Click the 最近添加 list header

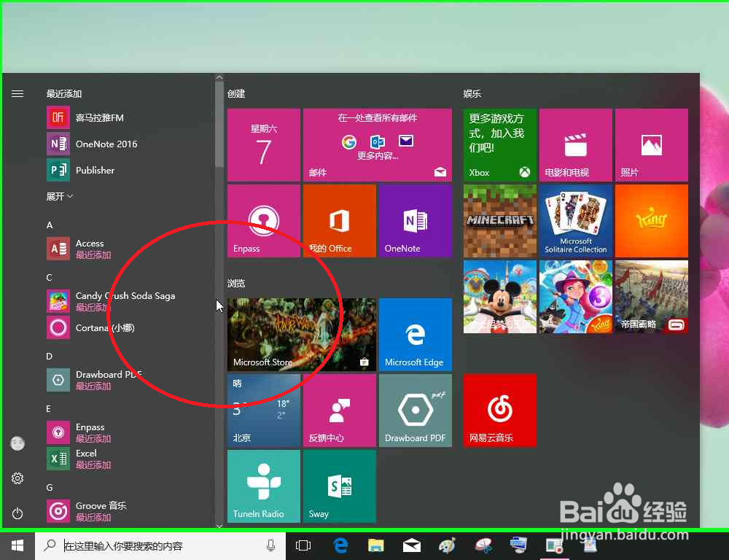[64, 94]
